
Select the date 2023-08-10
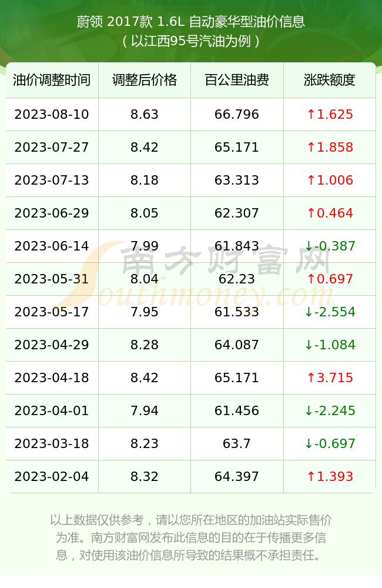click(x=52, y=115)
